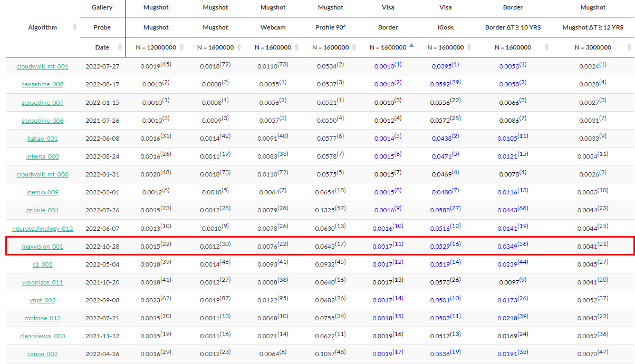Sort by N = 3000000 column arrows
Image resolution: width=635 pixels, height=364 pixels.
[629, 47]
